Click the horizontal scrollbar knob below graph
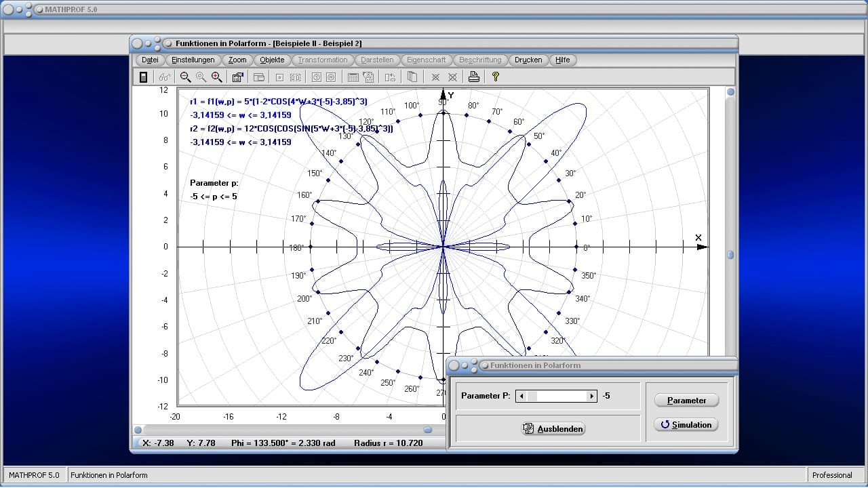 coord(428,430)
